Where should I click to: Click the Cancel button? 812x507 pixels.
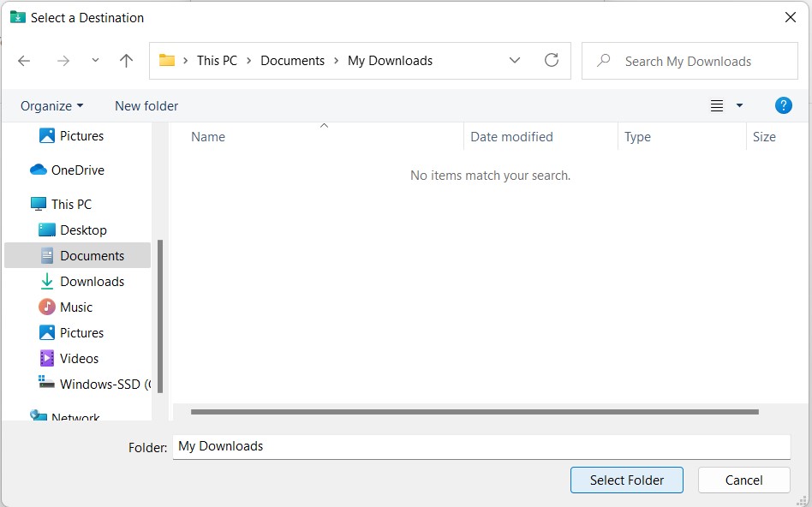[x=743, y=480]
